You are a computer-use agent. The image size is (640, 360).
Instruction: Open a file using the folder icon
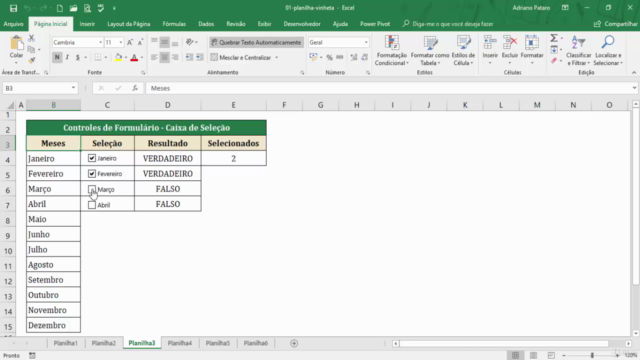click(73, 8)
